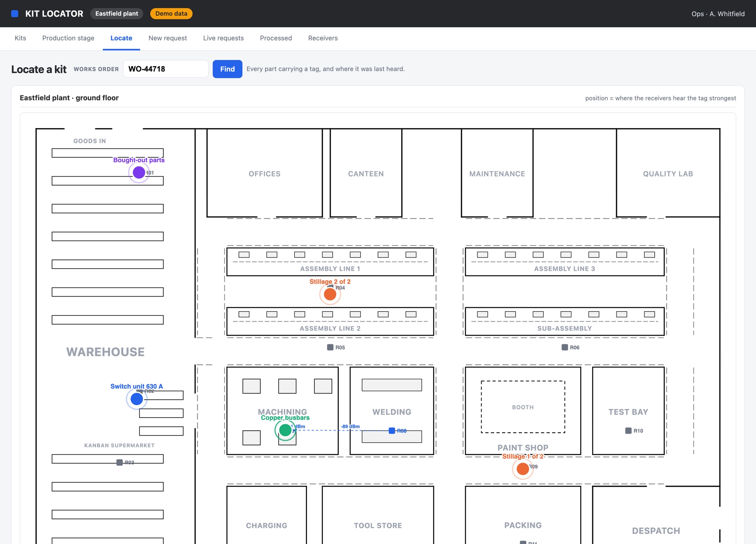Image resolution: width=756 pixels, height=544 pixels.
Task: Click the blue Find button
Action: (x=228, y=69)
